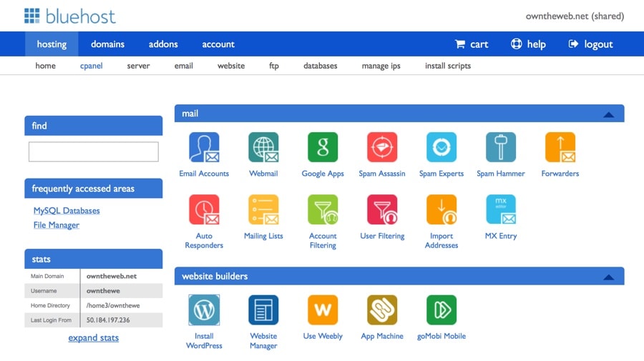Open the Mailing Lists icon

(263, 209)
